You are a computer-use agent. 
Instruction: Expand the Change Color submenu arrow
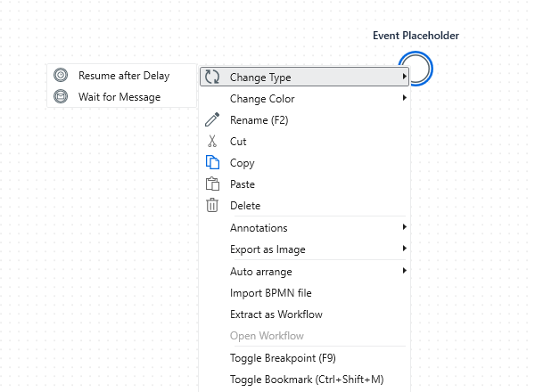coord(404,99)
